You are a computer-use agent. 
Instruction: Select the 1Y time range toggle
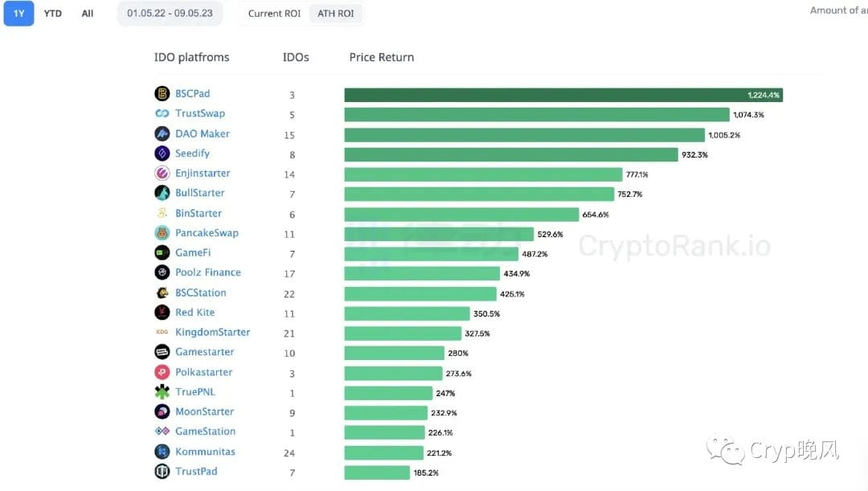[x=18, y=14]
